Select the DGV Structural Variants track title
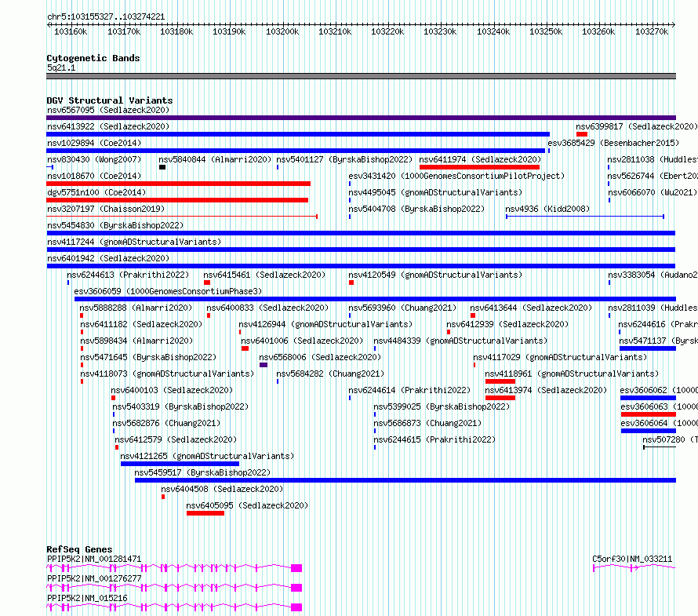The width and height of the screenshot is (698, 616). pyautogui.click(x=110, y=100)
